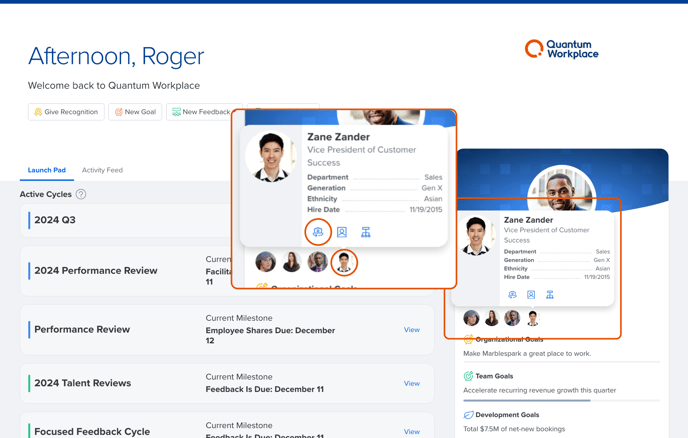Click the 'Employee Shares Due: December 12' milestone
Viewport: 688px width, 438px height.
click(x=270, y=335)
